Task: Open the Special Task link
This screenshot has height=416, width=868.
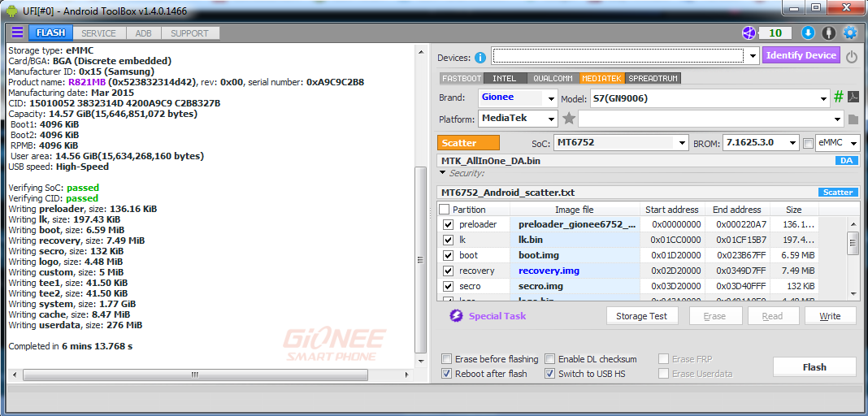Action: [497, 316]
